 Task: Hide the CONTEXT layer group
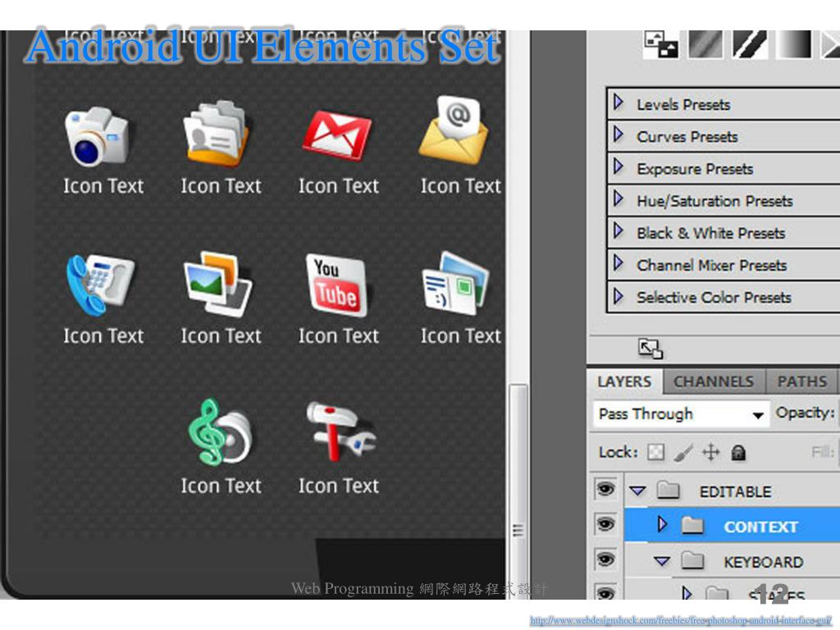click(606, 524)
